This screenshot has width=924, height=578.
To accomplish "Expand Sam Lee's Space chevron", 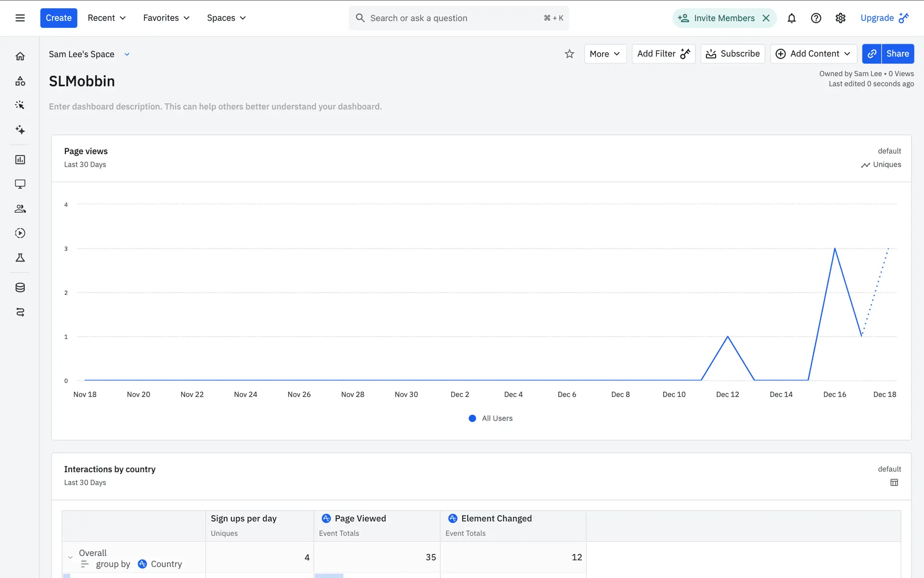I will point(127,54).
